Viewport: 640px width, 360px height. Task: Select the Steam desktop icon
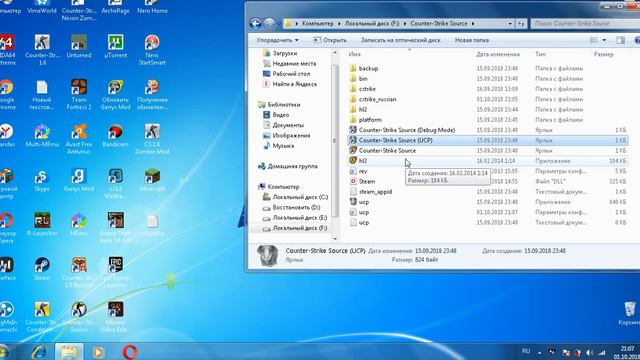click(42, 269)
